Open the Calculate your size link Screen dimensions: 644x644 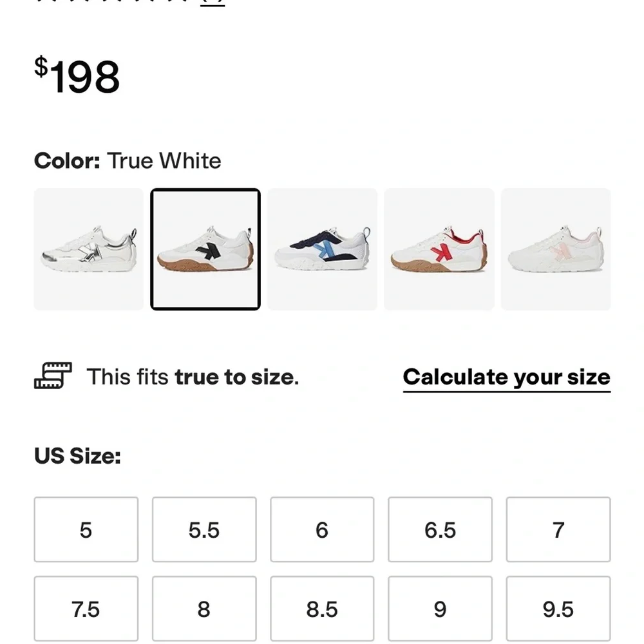[x=506, y=377]
